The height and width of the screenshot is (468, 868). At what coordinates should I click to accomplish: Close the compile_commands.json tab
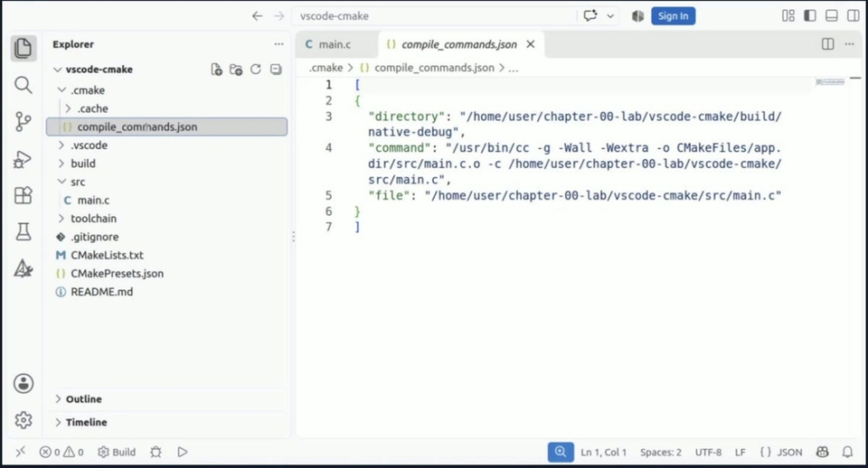tap(531, 44)
